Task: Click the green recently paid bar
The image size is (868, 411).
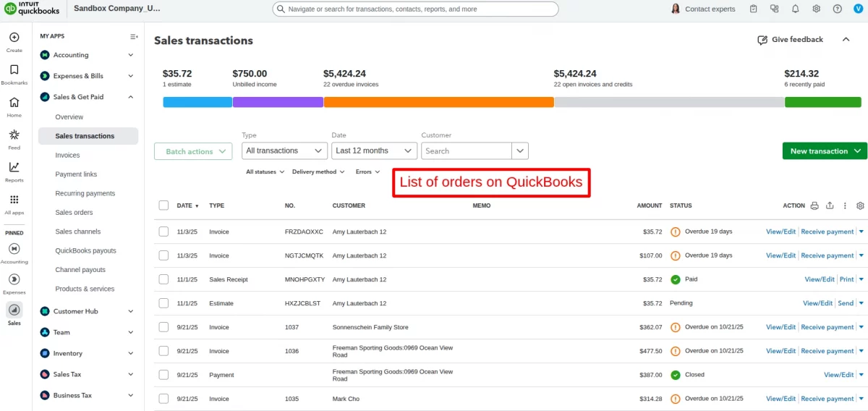Action: [x=822, y=102]
